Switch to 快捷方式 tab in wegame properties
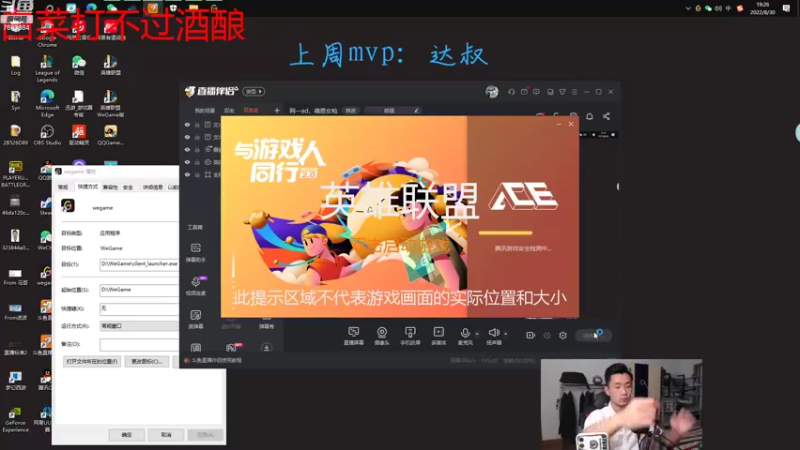The height and width of the screenshot is (450, 800). coord(87,187)
